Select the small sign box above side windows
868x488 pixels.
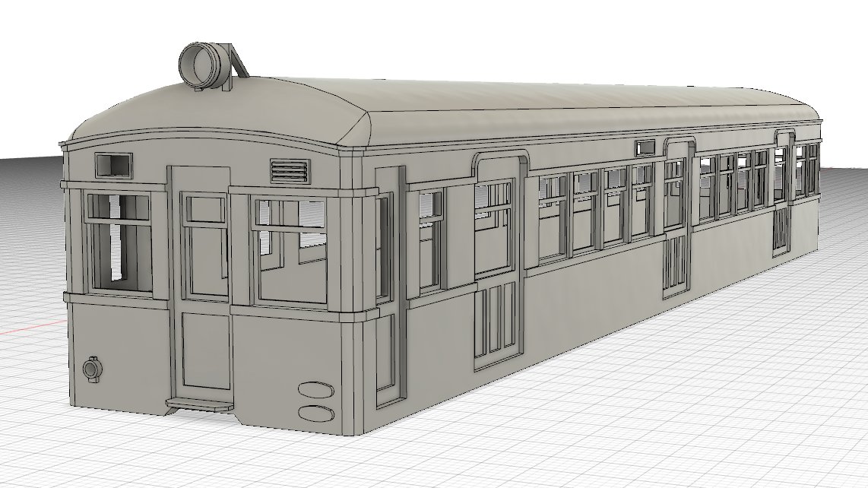645,147
